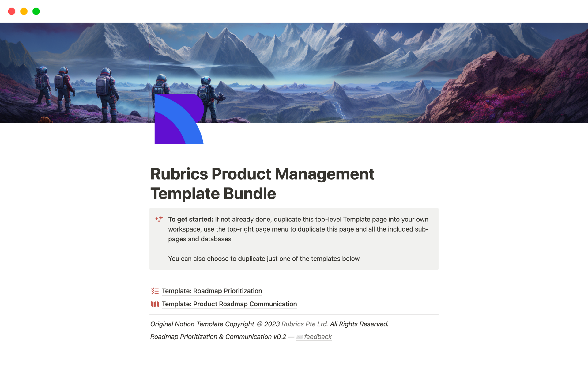Close the window with the red button
Image resolution: width=588 pixels, height=368 pixels.
12,11
